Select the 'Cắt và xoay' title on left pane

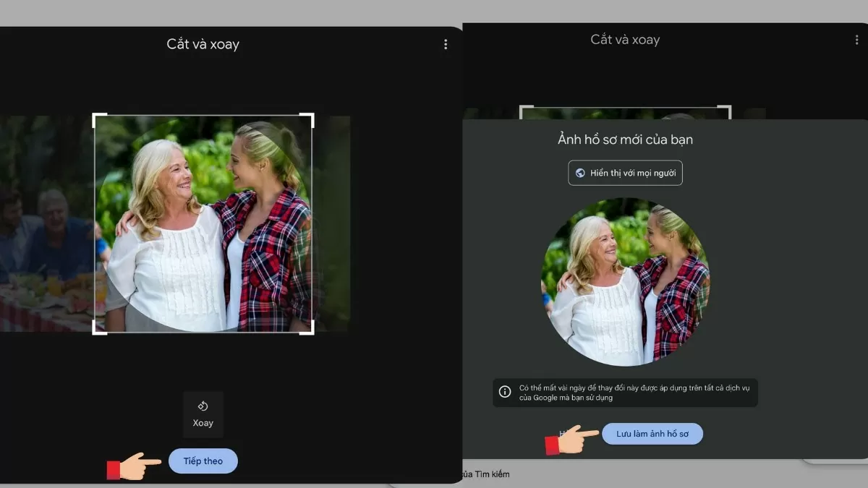click(x=203, y=44)
